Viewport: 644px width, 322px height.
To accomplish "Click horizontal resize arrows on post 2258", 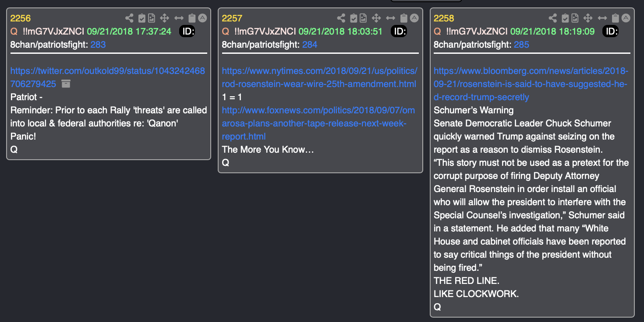I will [602, 18].
